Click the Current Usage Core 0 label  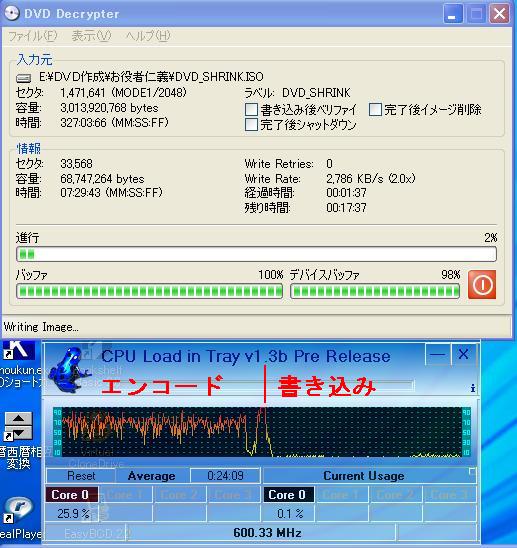pos(288,495)
